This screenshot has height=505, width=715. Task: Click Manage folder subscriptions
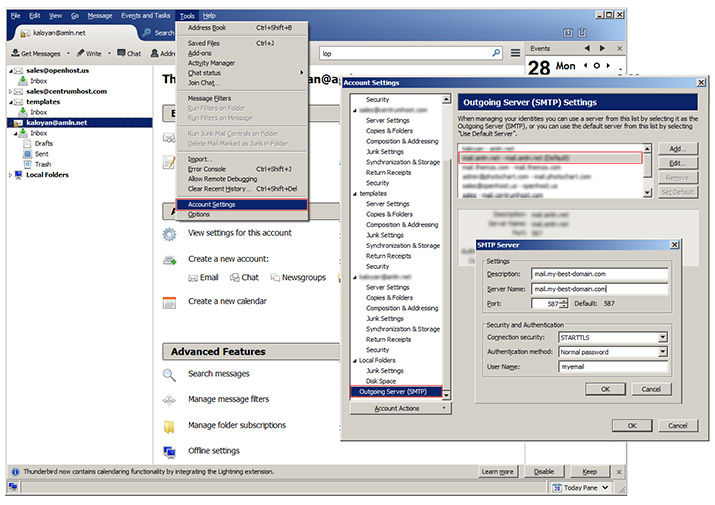click(237, 425)
